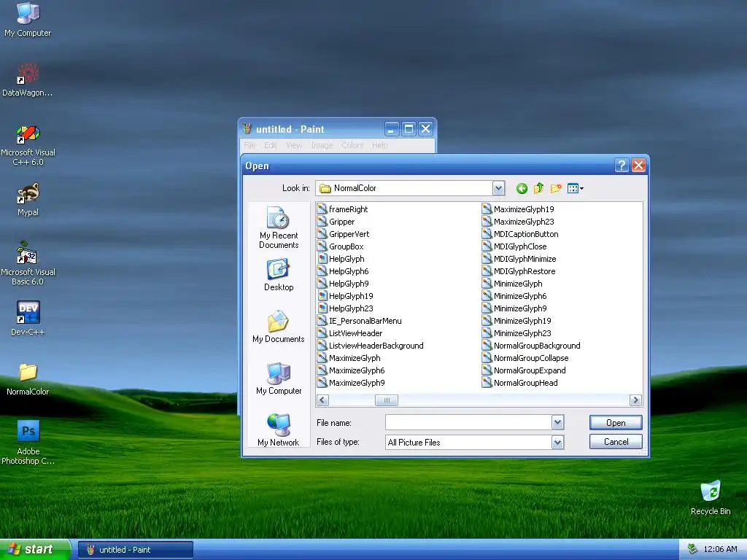
Task: Select My Documents in the places bar
Action: (x=279, y=327)
